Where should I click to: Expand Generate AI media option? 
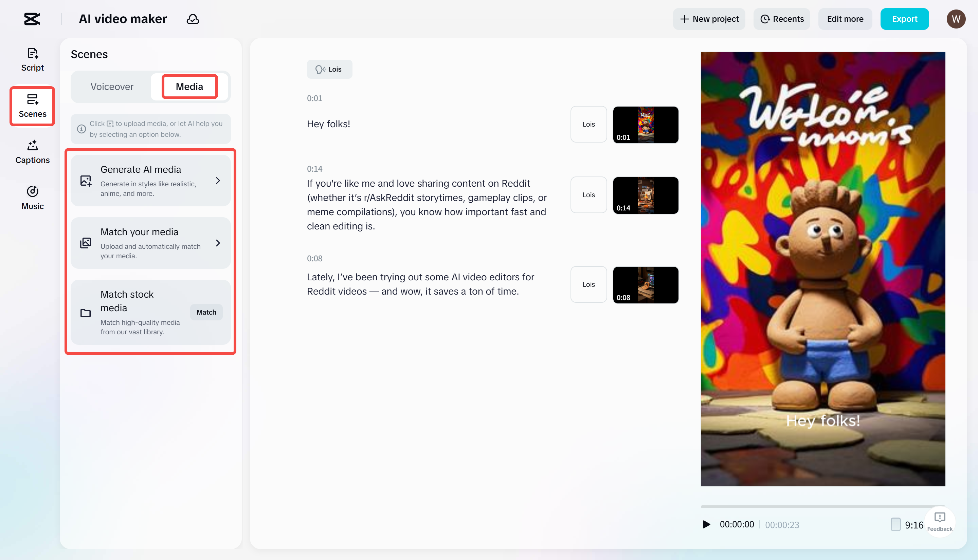[150, 180]
